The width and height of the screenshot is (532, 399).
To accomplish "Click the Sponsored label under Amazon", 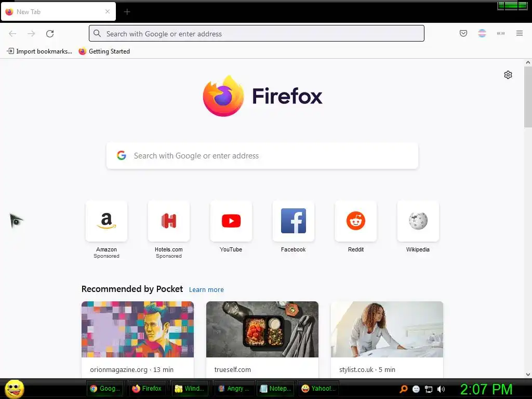I will [107, 256].
